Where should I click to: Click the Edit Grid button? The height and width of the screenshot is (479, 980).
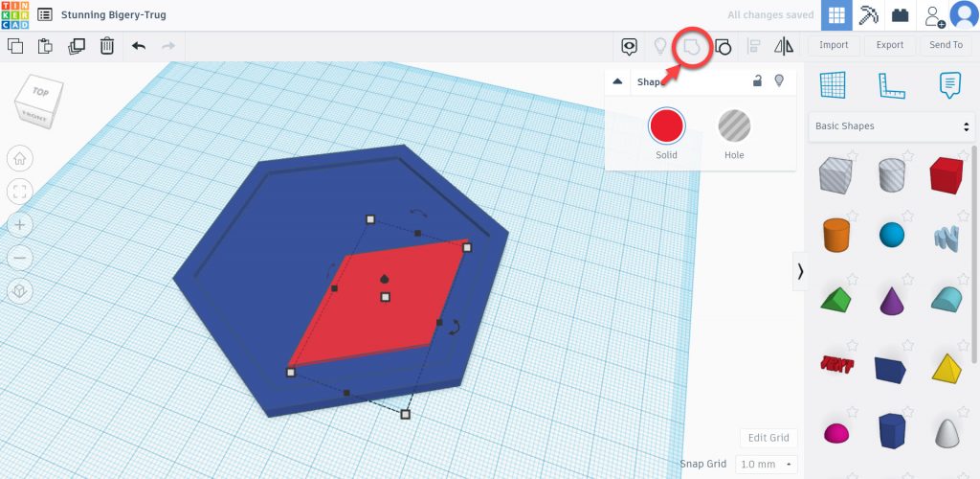768,438
